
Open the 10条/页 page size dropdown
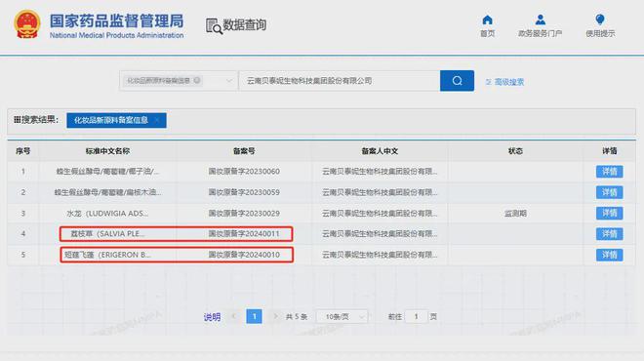pos(342,317)
